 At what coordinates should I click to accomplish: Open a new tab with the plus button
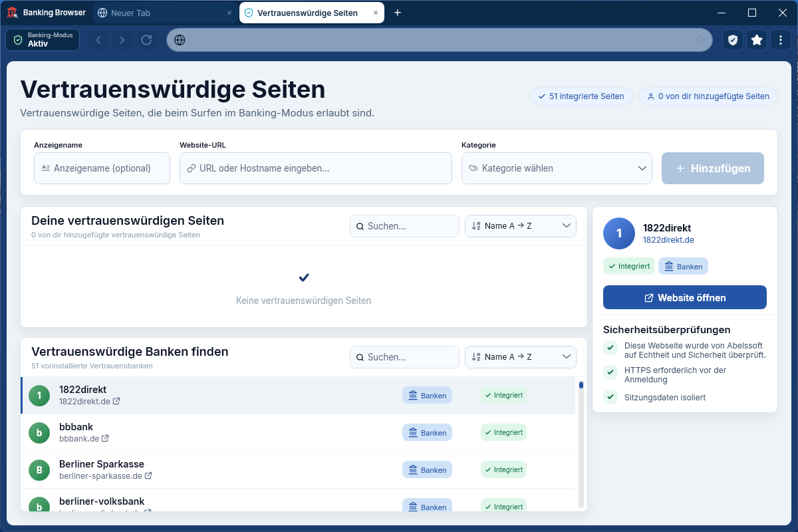click(398, 13)
